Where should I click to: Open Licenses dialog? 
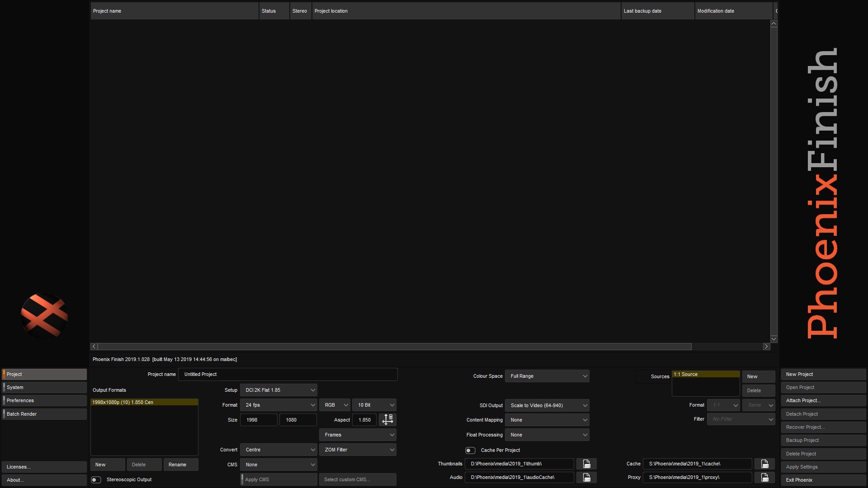(x=44, y=467)
